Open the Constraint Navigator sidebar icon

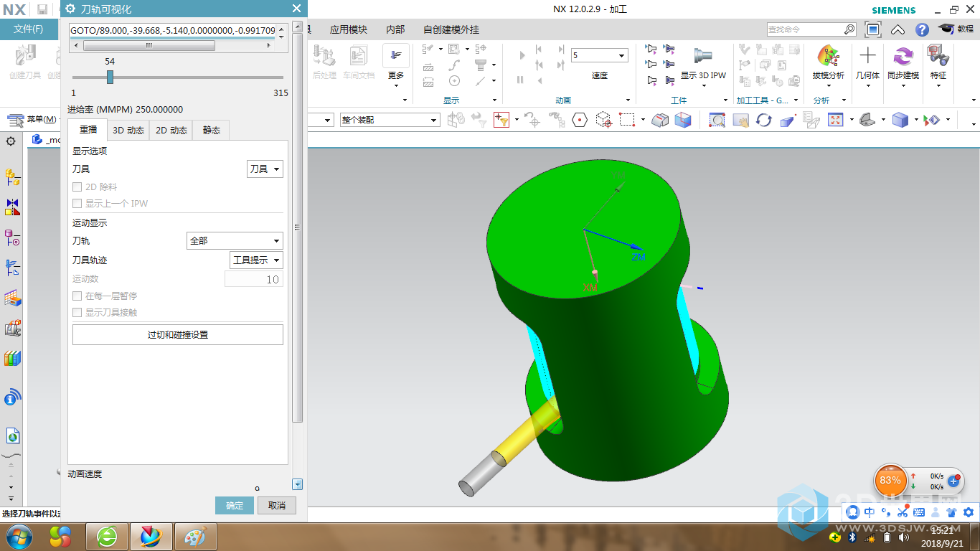click(12, 207)
